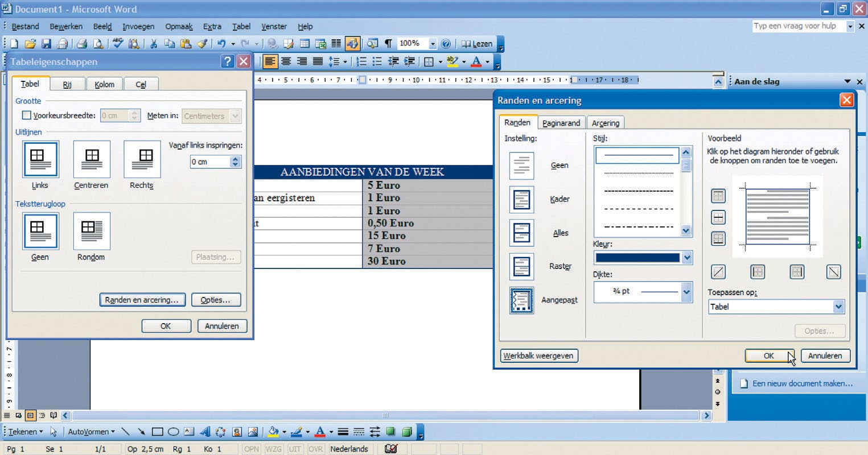Open the Toepassen op dropdown
This screenshot has width=868, height=455.
click(x=838, y=307)
